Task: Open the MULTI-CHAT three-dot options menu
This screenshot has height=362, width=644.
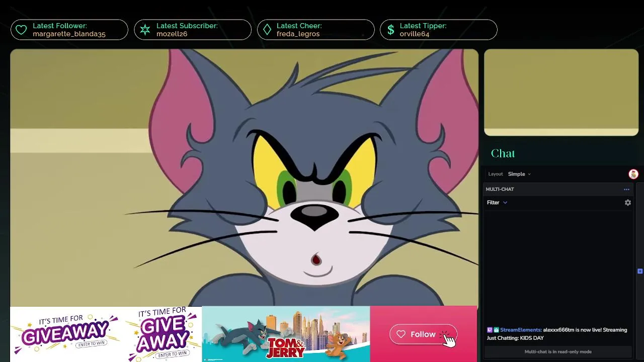Action: click(x=626, y=190)
